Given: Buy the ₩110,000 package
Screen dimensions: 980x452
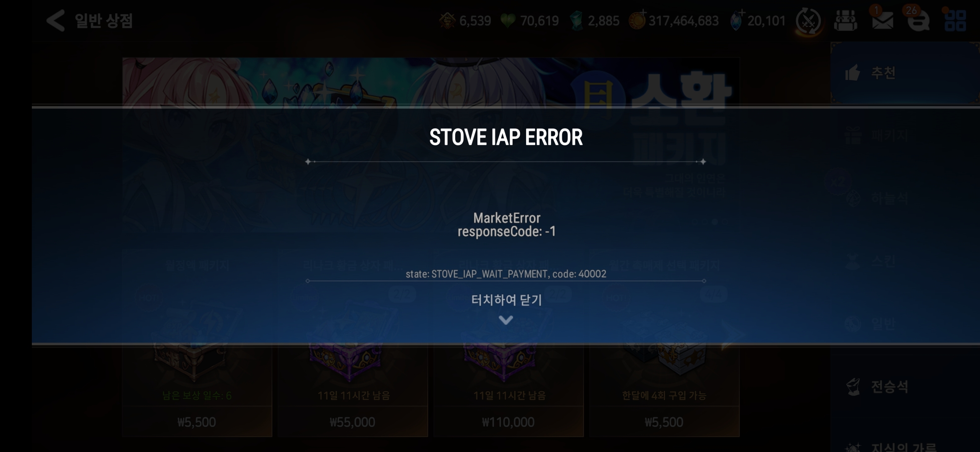Looking at the screenshot, I should 508,422.
